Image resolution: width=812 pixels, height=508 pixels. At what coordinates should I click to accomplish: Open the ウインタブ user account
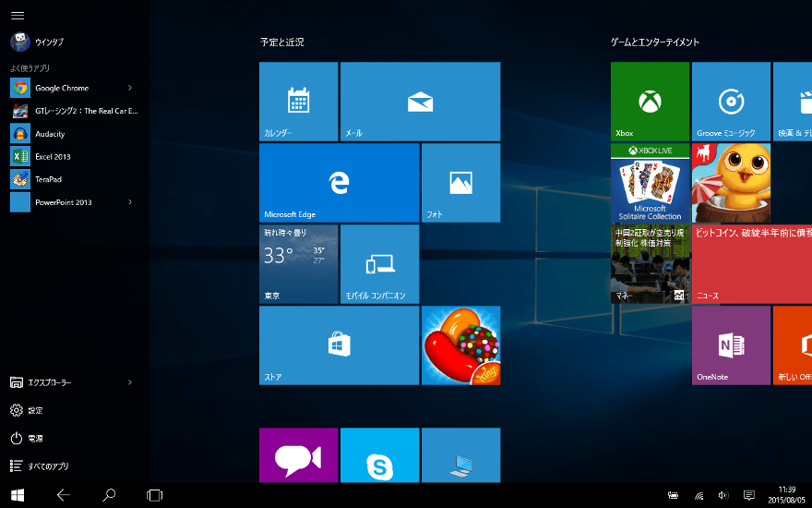click(x=37, y=42)
